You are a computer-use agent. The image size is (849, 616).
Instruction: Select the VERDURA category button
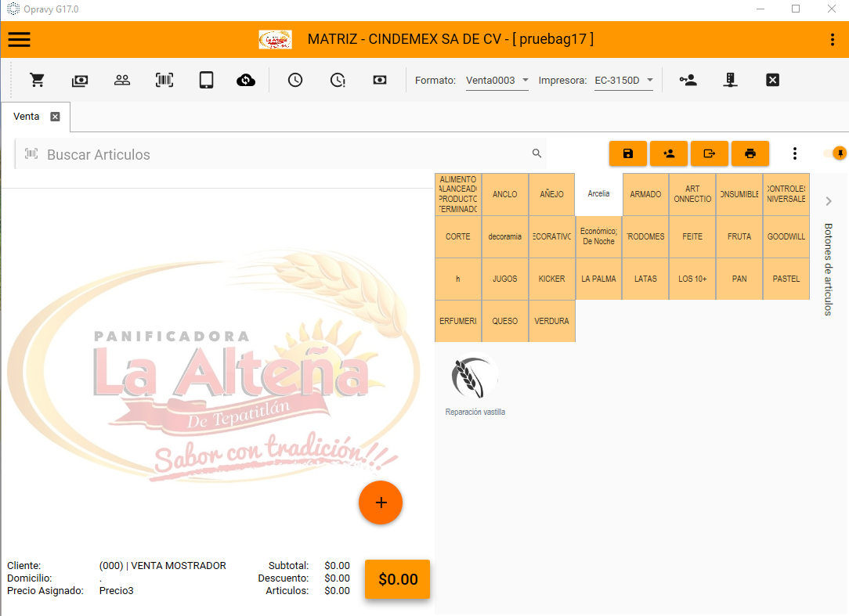[551, 321]
